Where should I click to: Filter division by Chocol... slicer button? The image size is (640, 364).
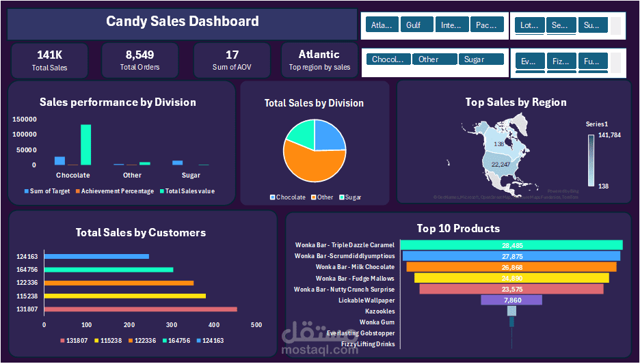click(388, 59)
